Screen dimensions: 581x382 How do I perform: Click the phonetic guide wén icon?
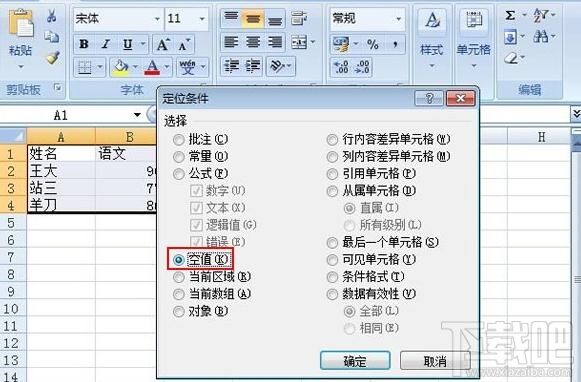coord(187,67)
